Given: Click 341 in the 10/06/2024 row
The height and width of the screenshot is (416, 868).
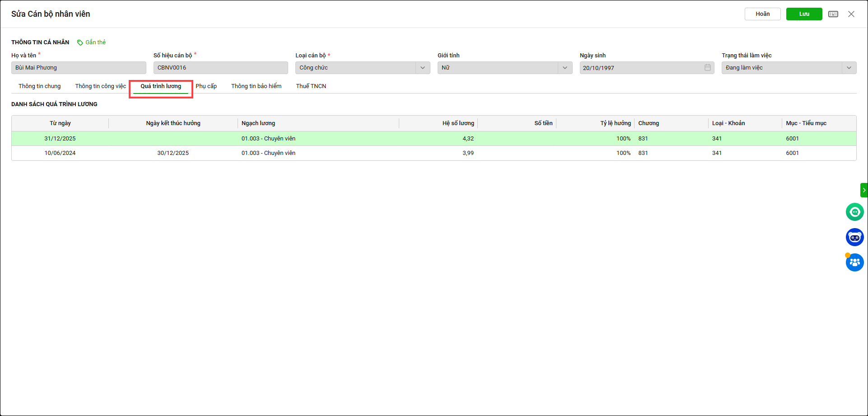Looking at the screenshot, I should (717, 153).
